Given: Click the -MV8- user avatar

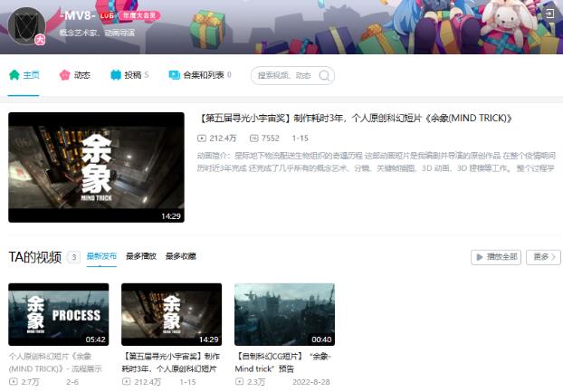Looking at the screenshot, I should click(26, 24).
